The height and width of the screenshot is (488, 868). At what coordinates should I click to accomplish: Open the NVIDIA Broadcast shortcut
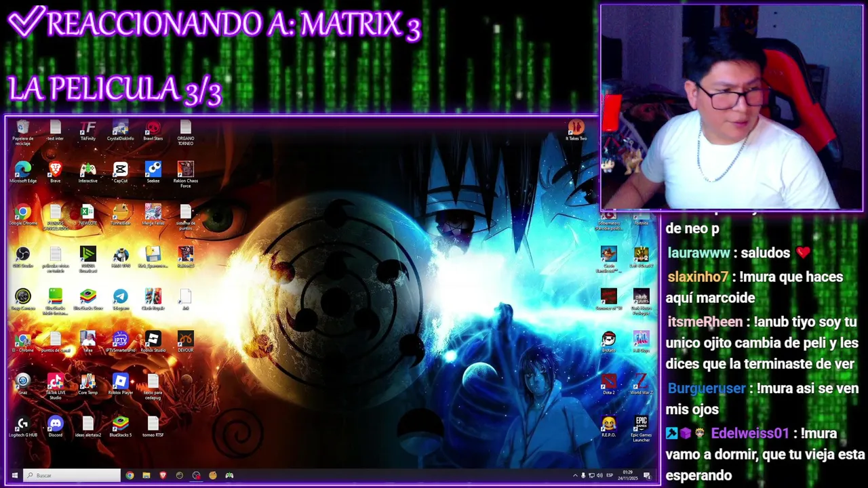pos(87,260)
